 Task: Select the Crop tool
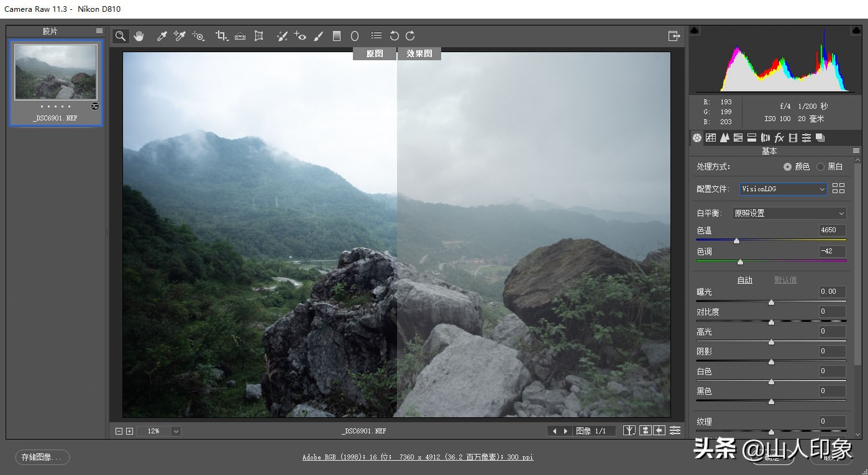click(222, 36)
